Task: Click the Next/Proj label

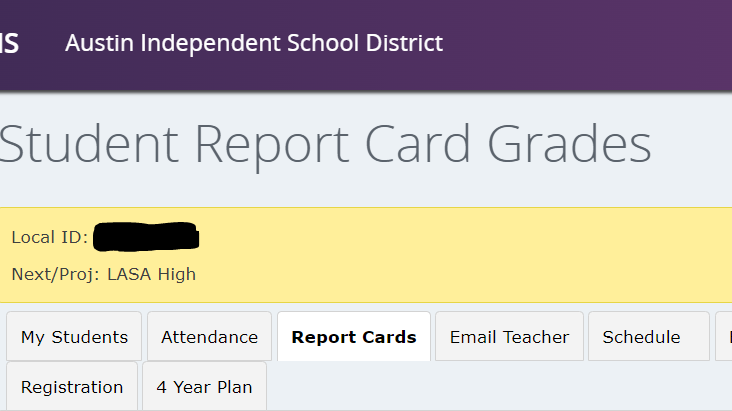Action: pyautogui.click(x=55, y=274)
